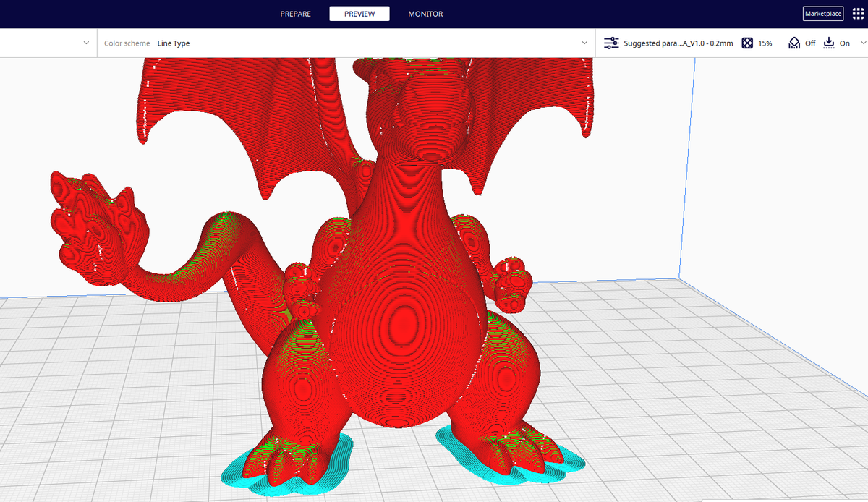Switch to the MONITOR tab

425,13
